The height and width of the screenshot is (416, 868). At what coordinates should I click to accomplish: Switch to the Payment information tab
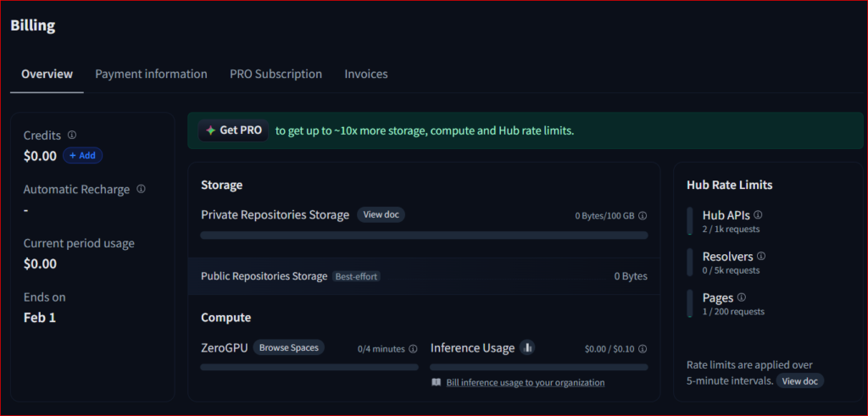point(151,75)
